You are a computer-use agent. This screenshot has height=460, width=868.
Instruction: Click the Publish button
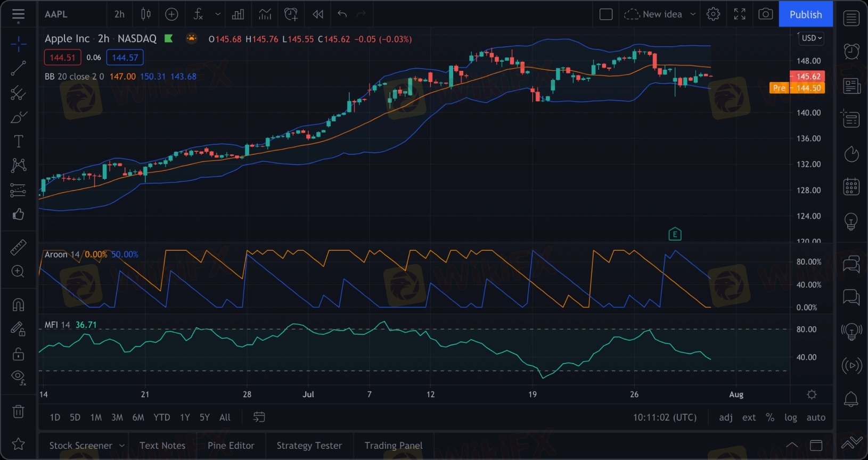[806, 14]
